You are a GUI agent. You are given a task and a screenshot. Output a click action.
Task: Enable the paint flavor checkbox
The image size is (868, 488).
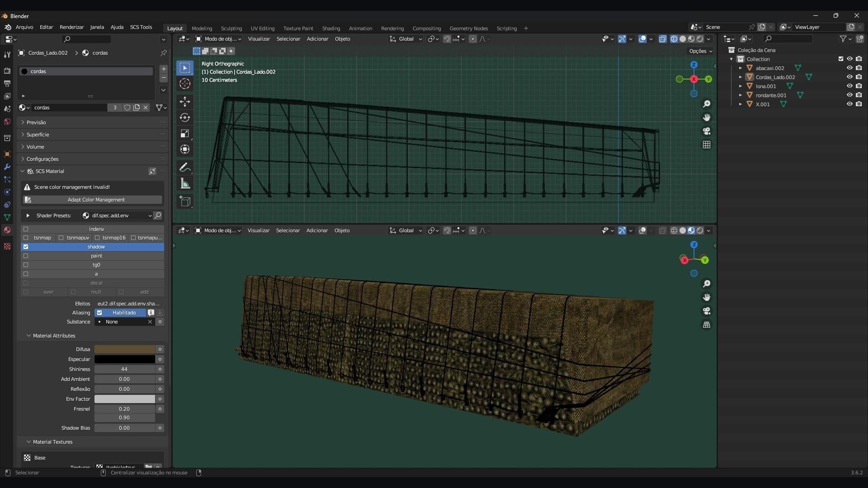coord(26,256)
